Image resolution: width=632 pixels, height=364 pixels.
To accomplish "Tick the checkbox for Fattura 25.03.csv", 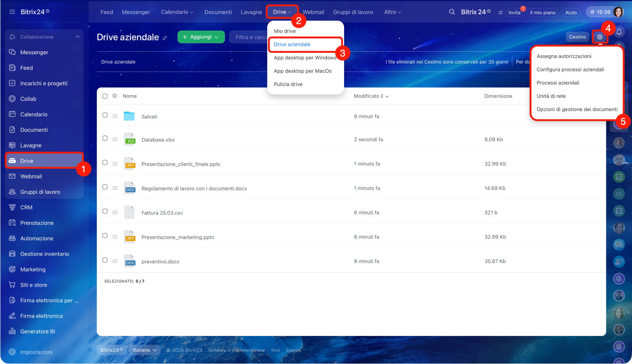I will (x=105, y=212).
